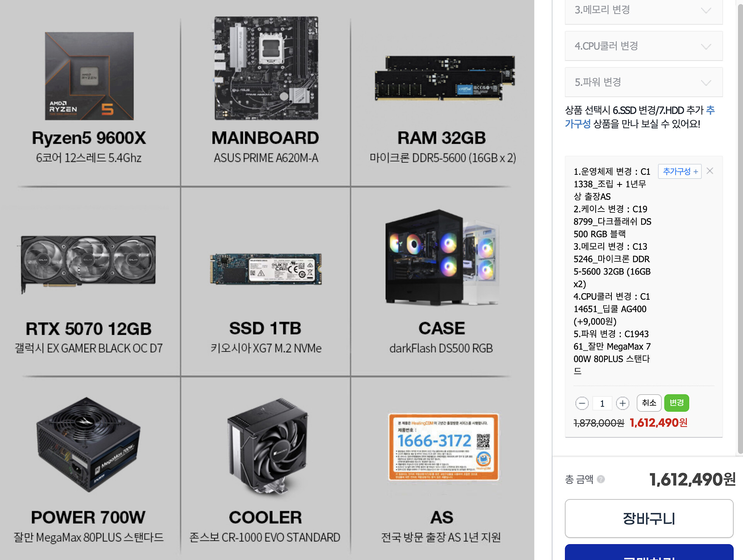Click the green 변경 button
Image resolution: width=743 pixels, height=560 pixels.
(x=676, y=403)
